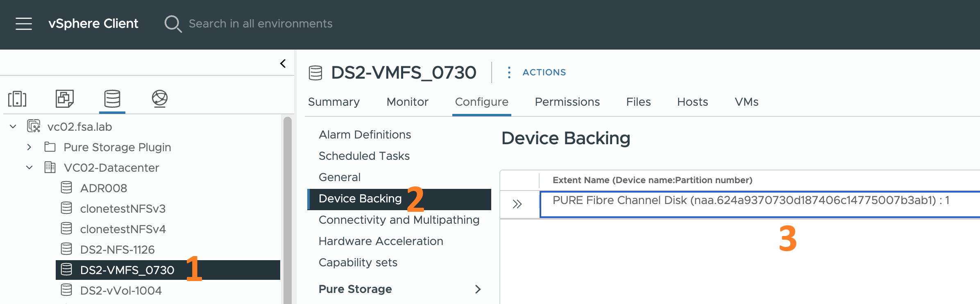Switch to the VMs and Templates inventory view

tap(64, 99)
